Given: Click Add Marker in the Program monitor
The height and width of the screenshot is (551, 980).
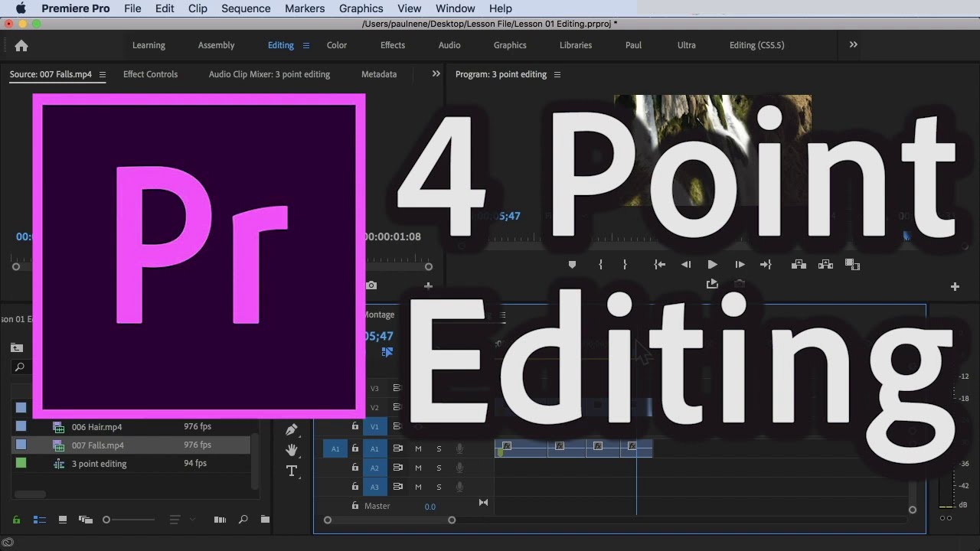Looking at the screenshot, I should (x=572, y=265).
